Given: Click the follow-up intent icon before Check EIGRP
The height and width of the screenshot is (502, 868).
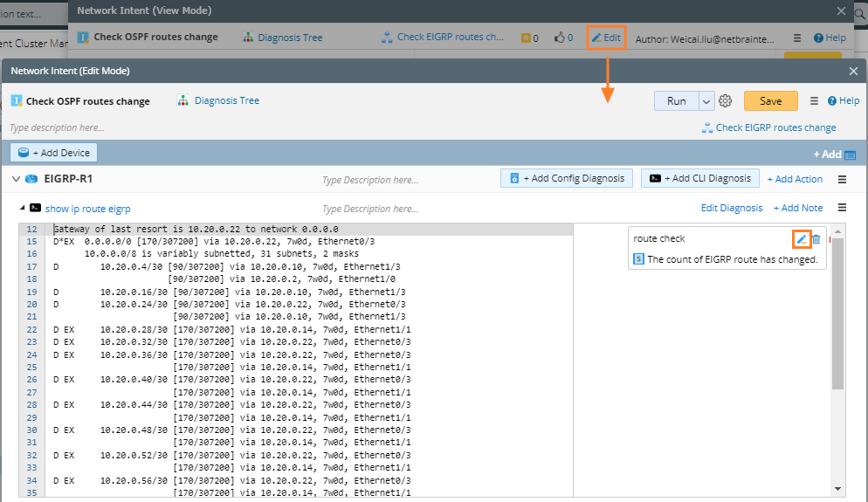Looking at the screenshot, I should point(707,127).
